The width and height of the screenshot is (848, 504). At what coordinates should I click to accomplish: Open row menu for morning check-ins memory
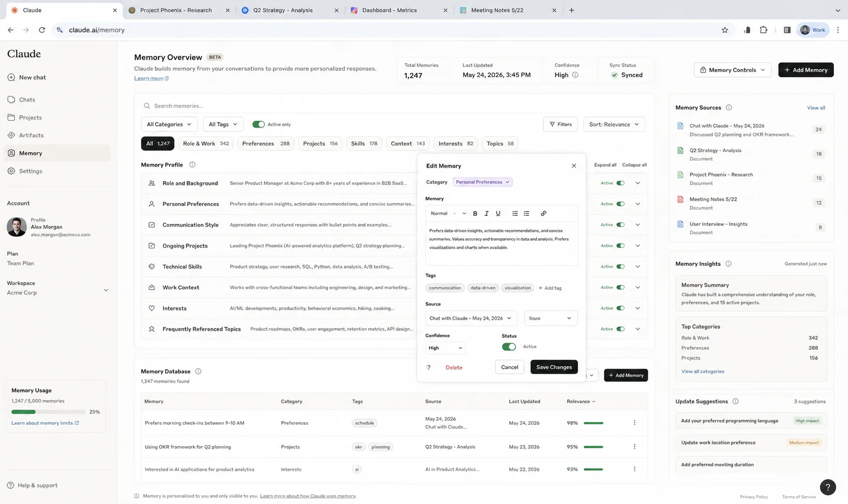coord(635,423)
